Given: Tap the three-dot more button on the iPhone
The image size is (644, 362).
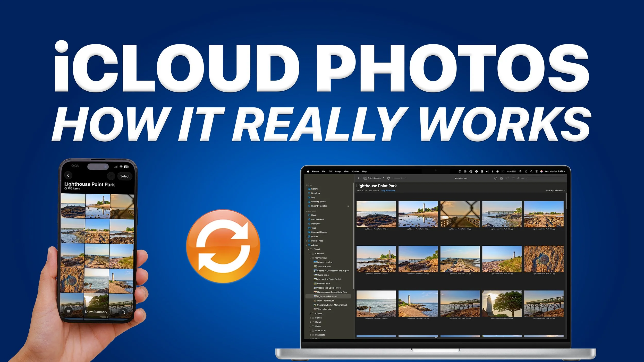Looking at the screenshot, I should (x=111, y=176).
